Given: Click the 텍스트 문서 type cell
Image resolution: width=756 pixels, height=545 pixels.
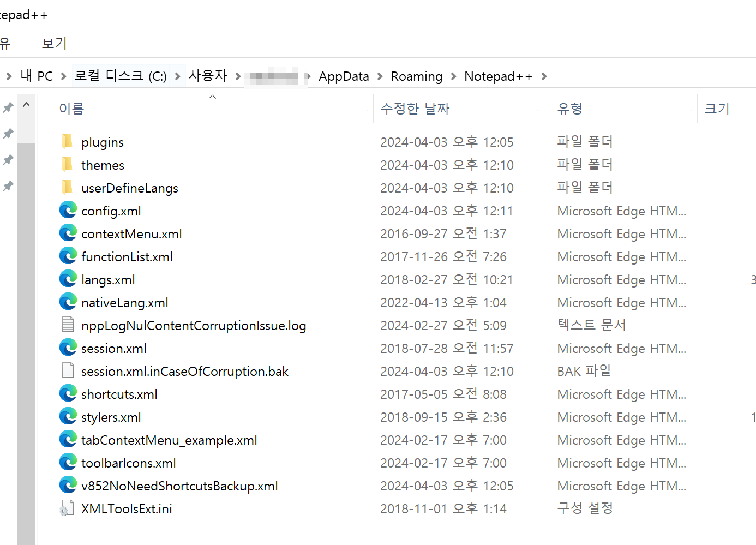Looking at the screenshot, I should pos(591,325).
